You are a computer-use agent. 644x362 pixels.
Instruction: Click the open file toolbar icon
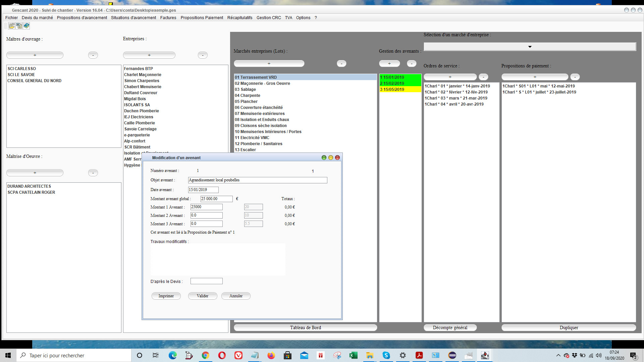[12, 26]
